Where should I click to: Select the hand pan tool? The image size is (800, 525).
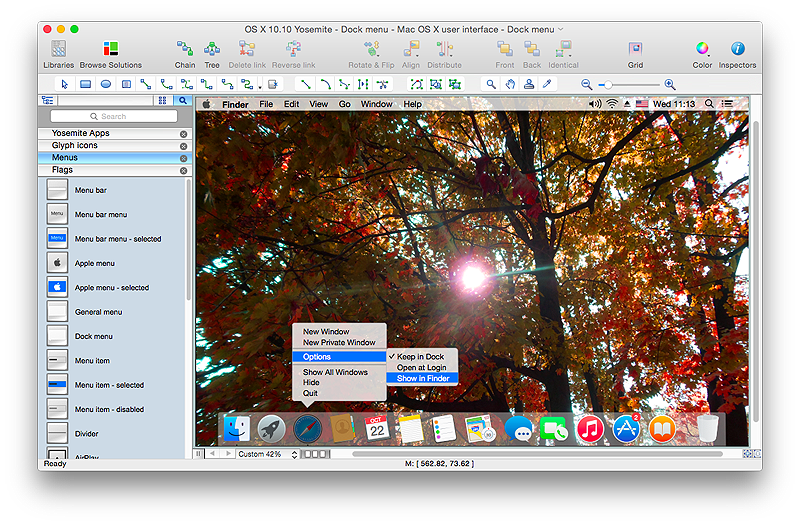510,85
